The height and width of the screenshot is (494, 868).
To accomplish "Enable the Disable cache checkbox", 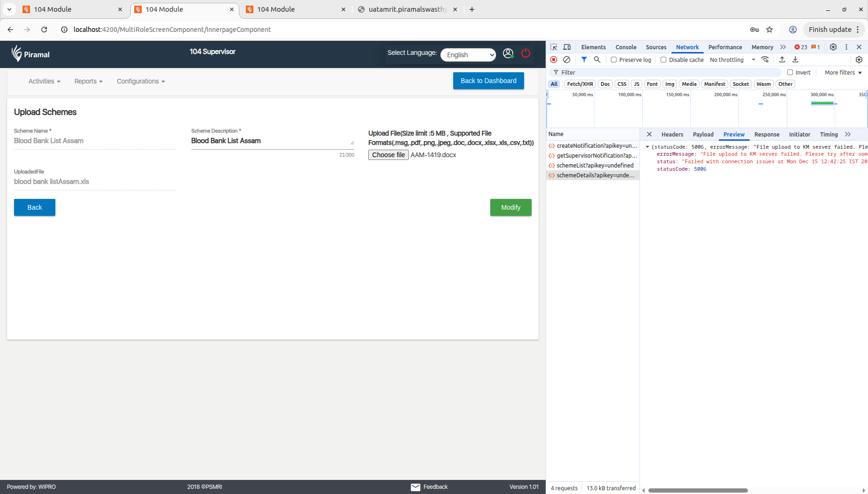I will [x=663, y=60].
